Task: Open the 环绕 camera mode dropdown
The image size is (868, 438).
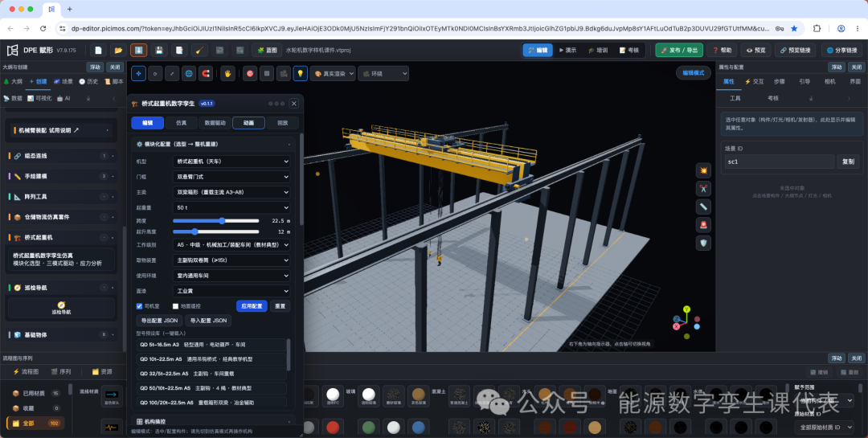Action: (383, 73)
